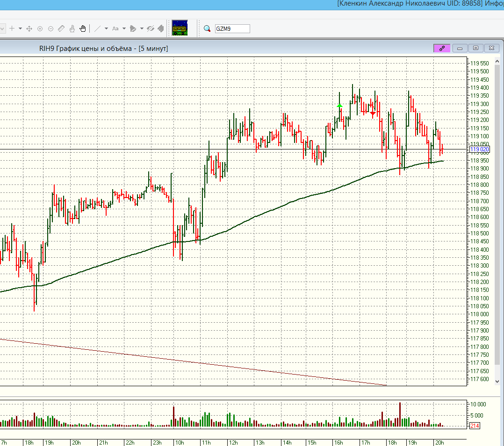The image size is (504, 446).
Task: Click the pointing fingers hand tool
Action: [72, 29]
